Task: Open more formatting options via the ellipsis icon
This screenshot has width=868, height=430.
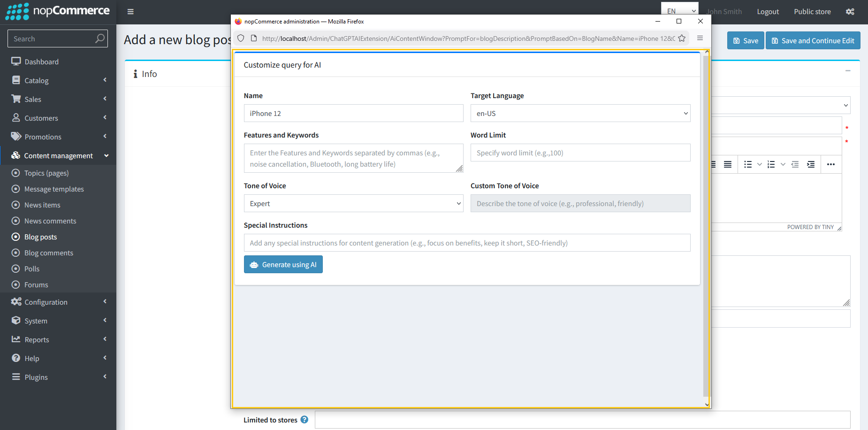Action: click(831, 164)
